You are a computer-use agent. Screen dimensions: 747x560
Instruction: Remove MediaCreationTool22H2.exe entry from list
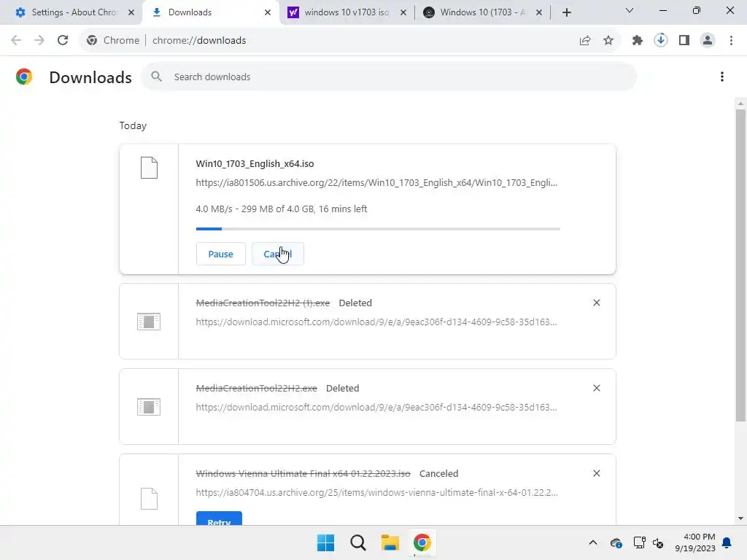click(x=597, y=388)
